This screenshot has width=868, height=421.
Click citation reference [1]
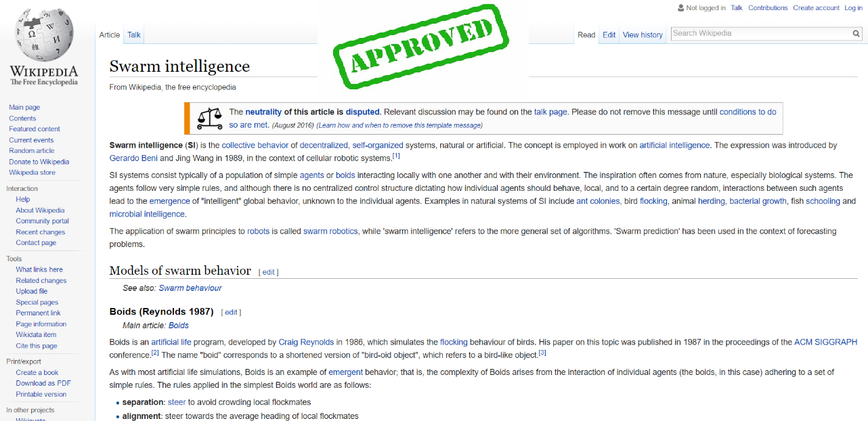pyautogui.click(x=396, y=156)
